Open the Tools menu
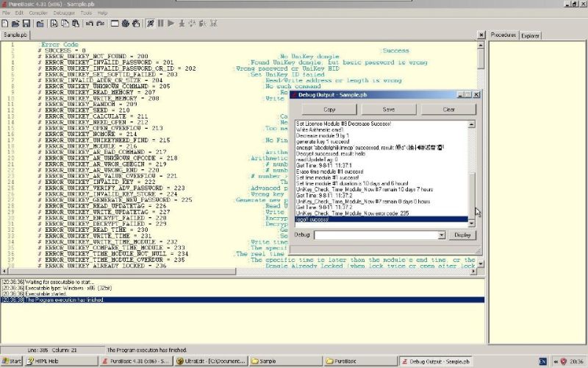The image size is (588, 368). [x=86, y=13]
